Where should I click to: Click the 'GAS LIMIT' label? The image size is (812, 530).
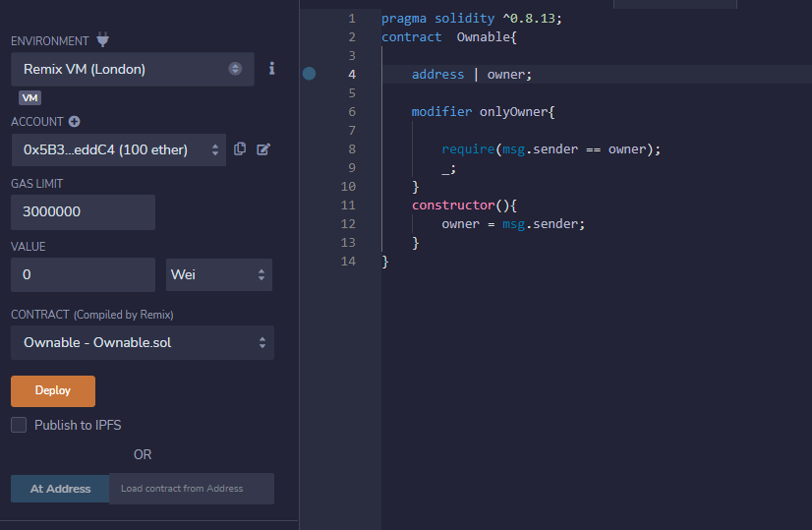tap(36, 184)
